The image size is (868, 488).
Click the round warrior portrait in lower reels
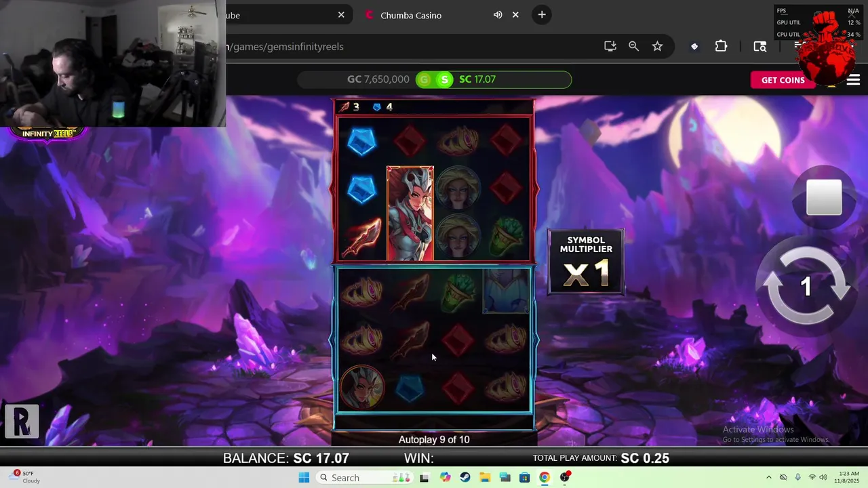coord(362,387)
